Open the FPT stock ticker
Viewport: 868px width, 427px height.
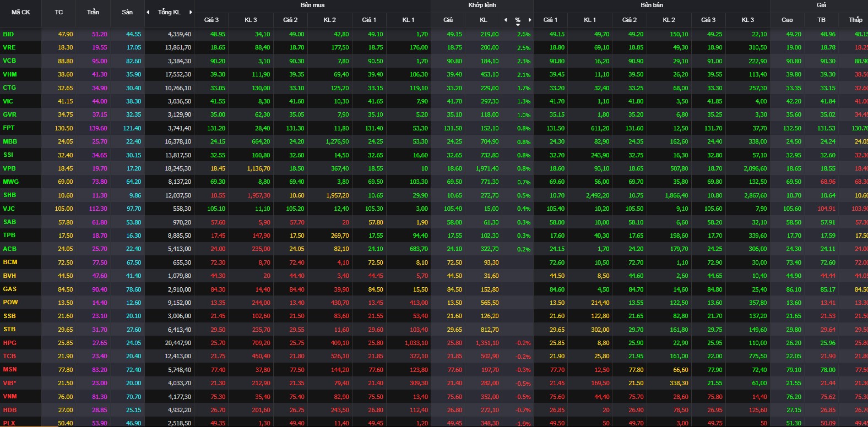tap(9, 128)
